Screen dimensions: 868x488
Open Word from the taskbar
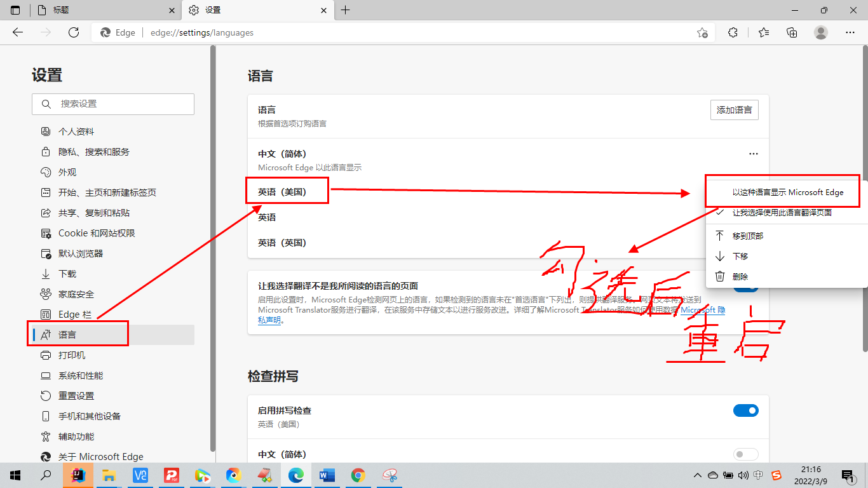327,475
